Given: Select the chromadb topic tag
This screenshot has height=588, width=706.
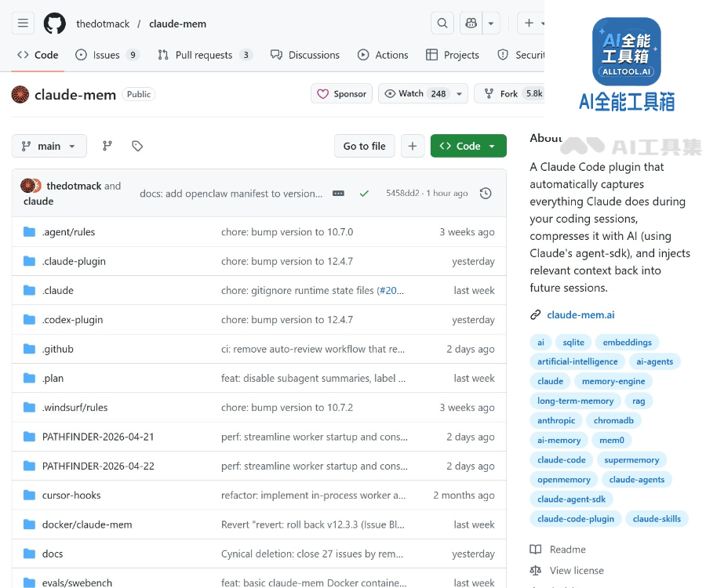Looking at the screenshot, I should coord(613,421).
